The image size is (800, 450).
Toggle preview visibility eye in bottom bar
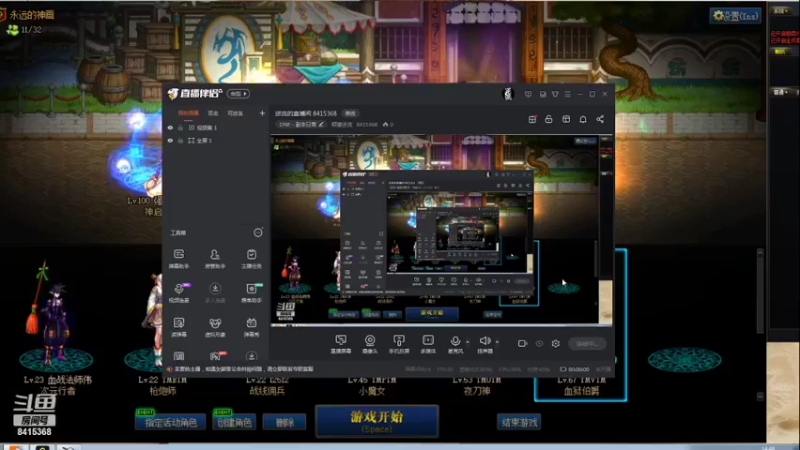pyautogui.click(x=539, y=343)
